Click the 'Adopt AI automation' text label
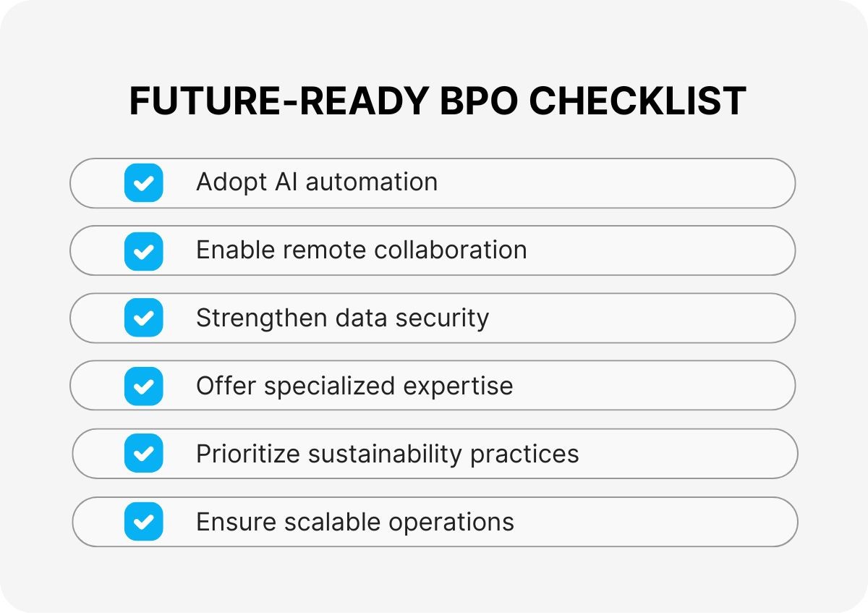868x613 pixels. (317, 182)
